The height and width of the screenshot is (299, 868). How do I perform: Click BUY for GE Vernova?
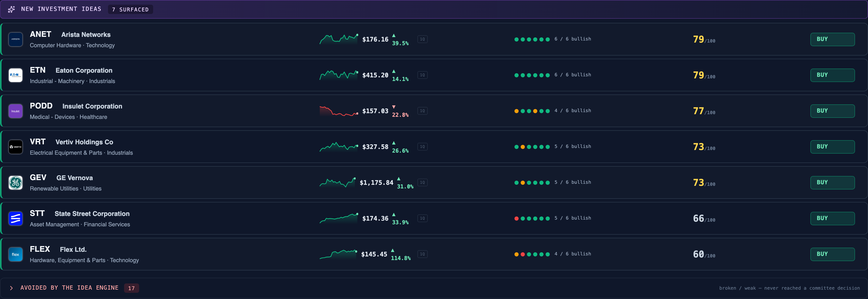click(x=832, y=182)
